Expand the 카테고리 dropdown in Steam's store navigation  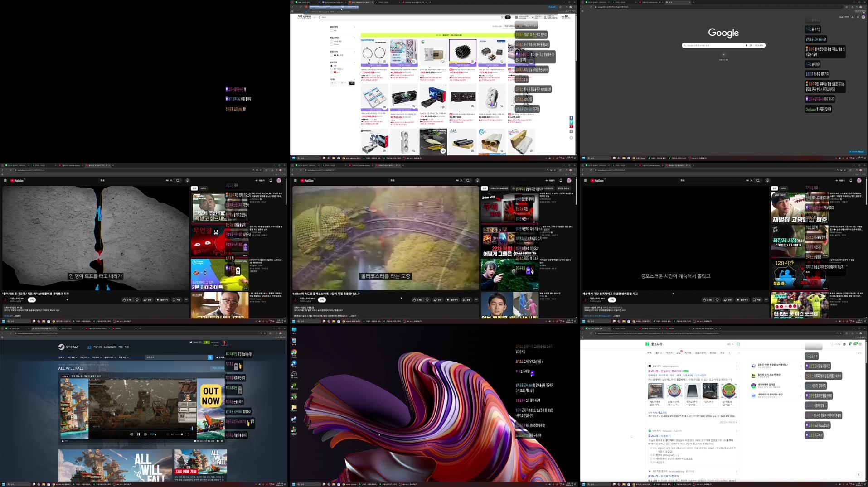tap(85, 357)
